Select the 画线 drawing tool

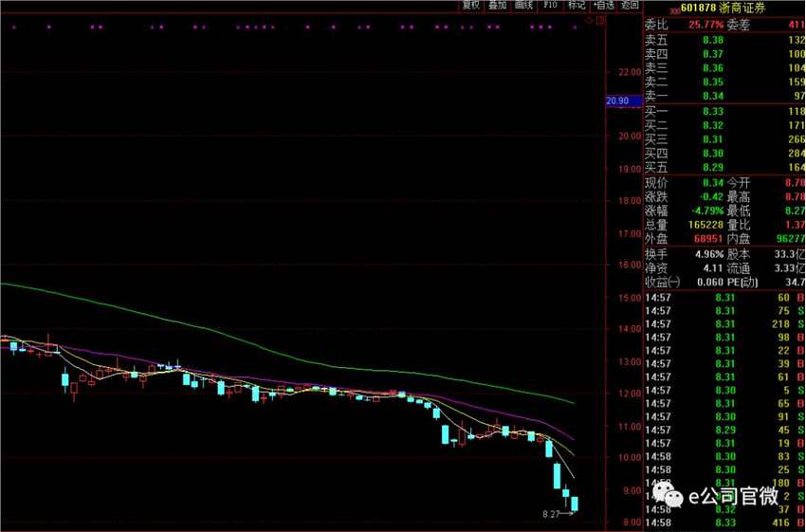(523, 5)
